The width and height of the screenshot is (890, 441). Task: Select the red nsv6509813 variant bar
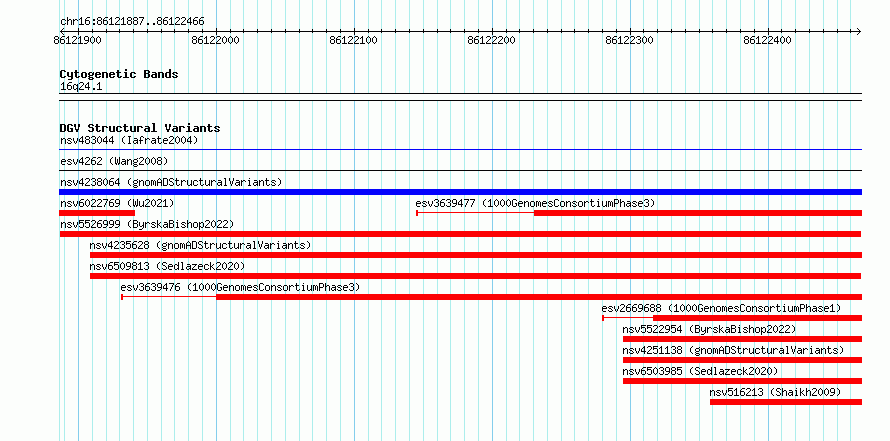(476, 276)
